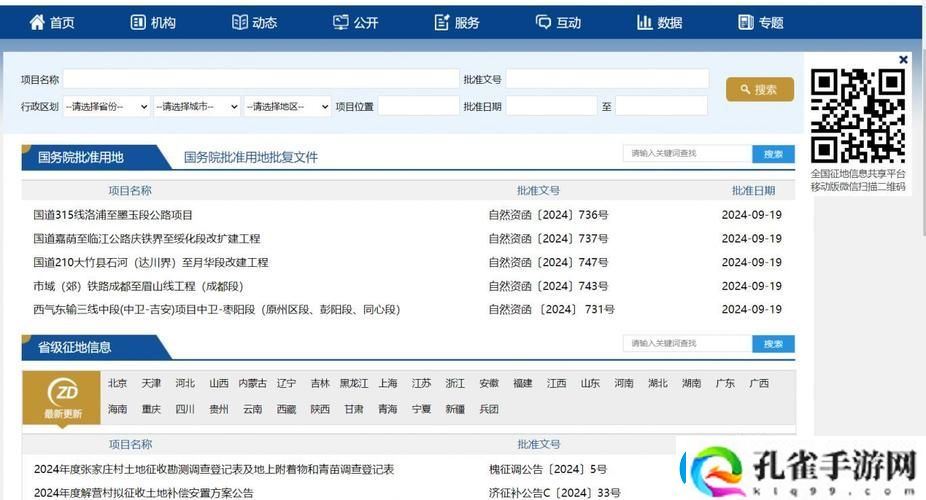Click the 机构 list icon in navigation
Screen dimensions: 926x500
coord(138,22)
